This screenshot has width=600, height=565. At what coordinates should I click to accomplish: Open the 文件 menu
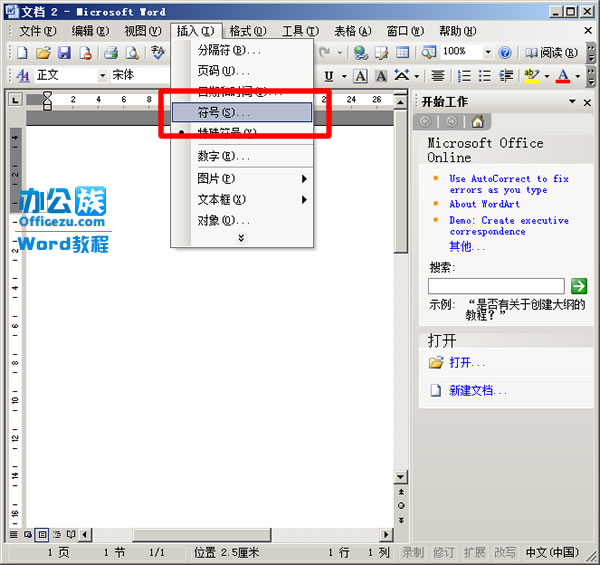pyautogui.click(x=38, y=31)
